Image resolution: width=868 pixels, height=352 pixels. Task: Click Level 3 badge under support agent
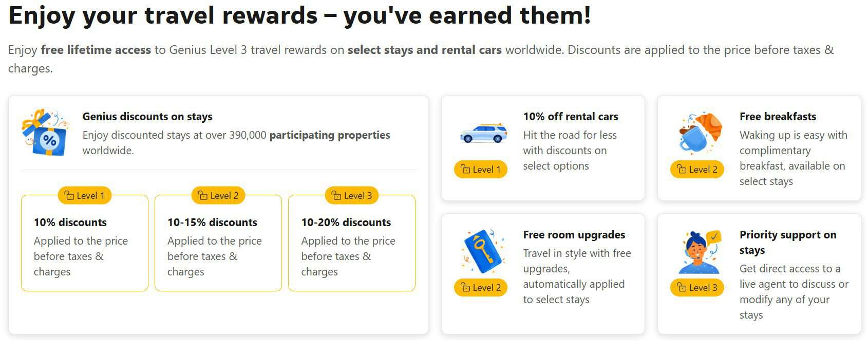pyautogui.click(x=697, y=288)
